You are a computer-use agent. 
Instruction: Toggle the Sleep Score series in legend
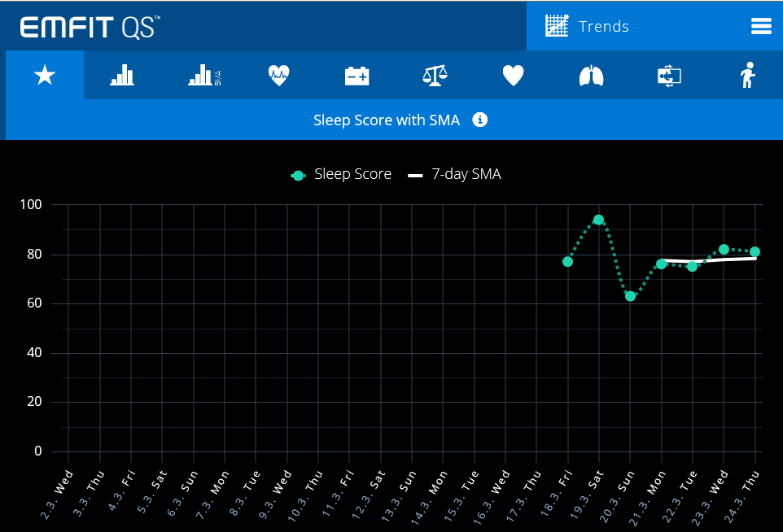pos(341,174)
